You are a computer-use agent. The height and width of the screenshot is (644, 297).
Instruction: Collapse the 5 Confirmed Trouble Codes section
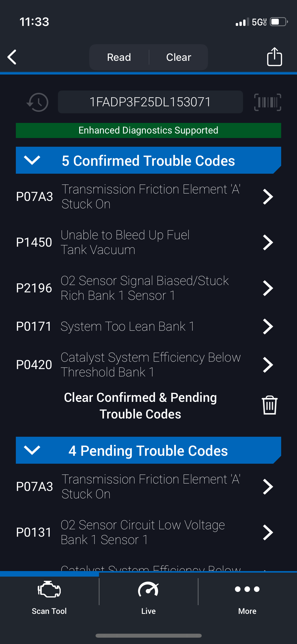32,160
